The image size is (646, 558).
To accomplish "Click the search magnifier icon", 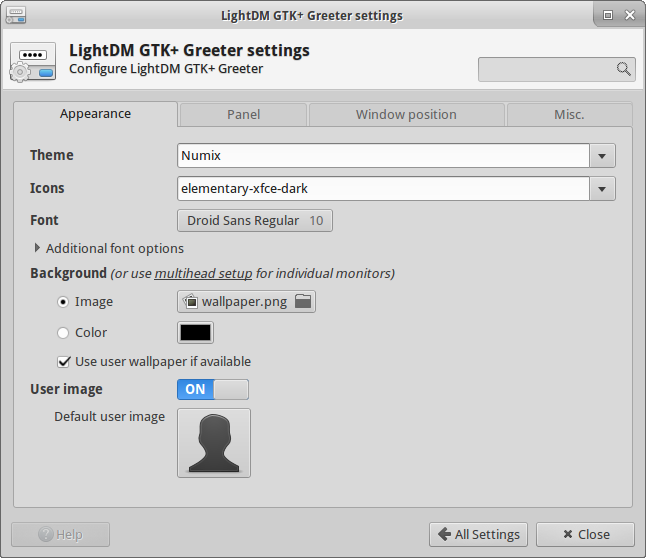I will [623, 69].
